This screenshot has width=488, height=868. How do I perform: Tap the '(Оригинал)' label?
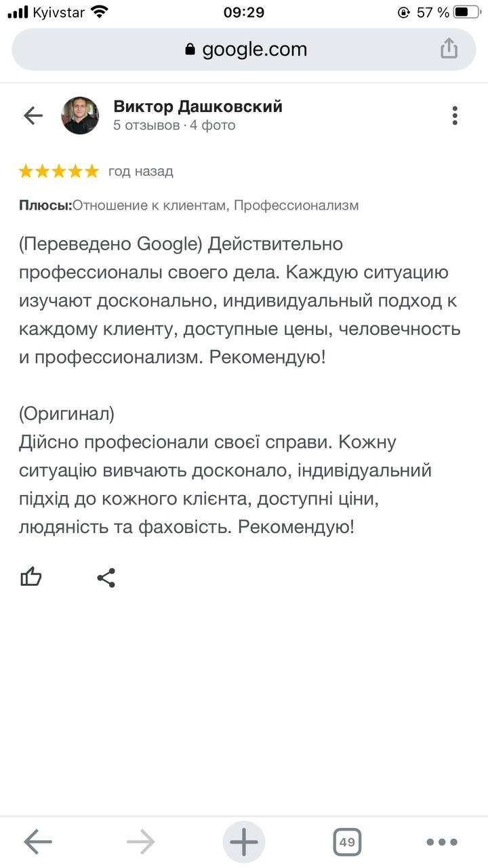click(x=66, y=413)
